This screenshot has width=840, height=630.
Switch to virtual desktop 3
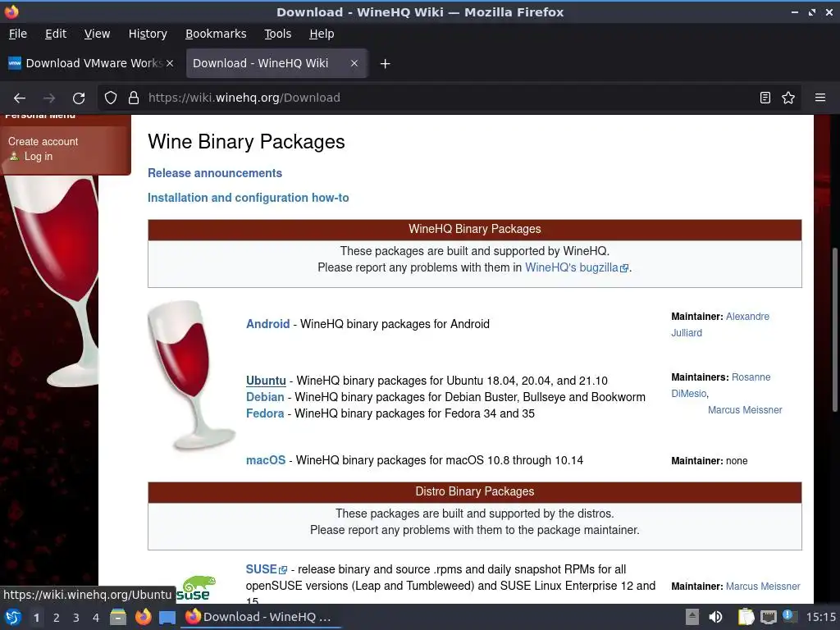[x=76, y=618]
